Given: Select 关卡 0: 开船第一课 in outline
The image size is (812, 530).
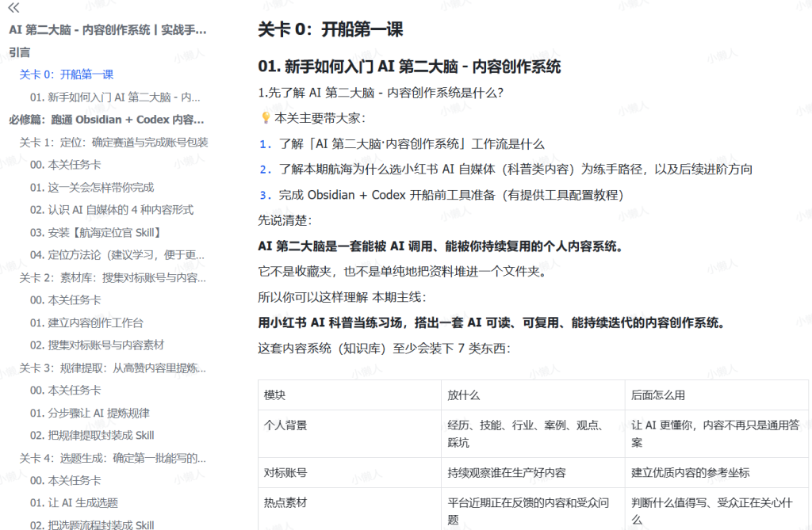Looking at the screenshot, I should coord(67,74).
